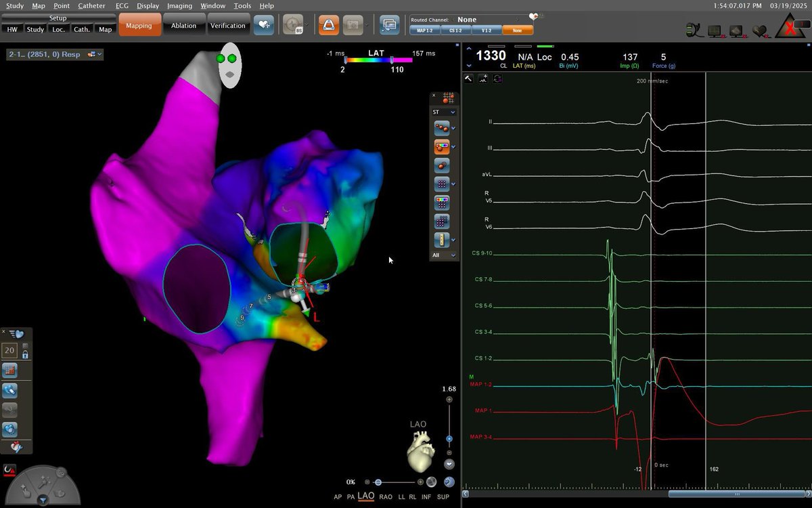This screenshot has height=508, width=812.
Task: Open the 2-1 map name dropdown
Action: [55, 54]
